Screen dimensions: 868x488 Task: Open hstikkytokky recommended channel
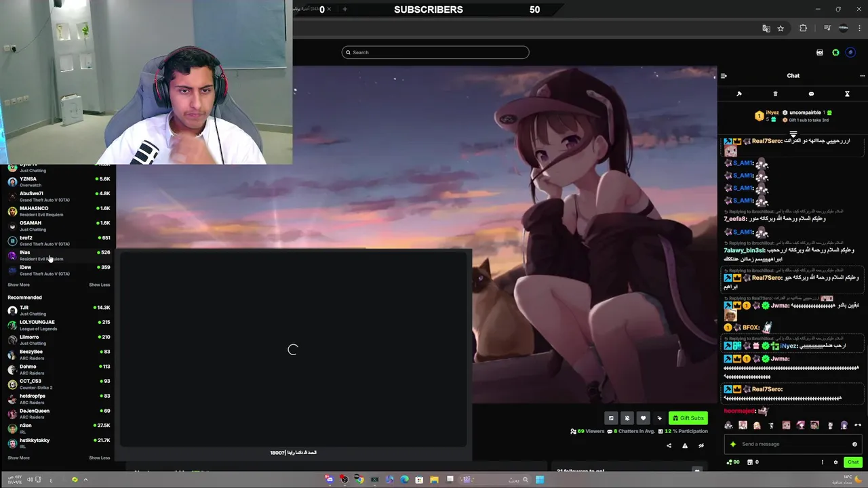(x=58, y=443)
